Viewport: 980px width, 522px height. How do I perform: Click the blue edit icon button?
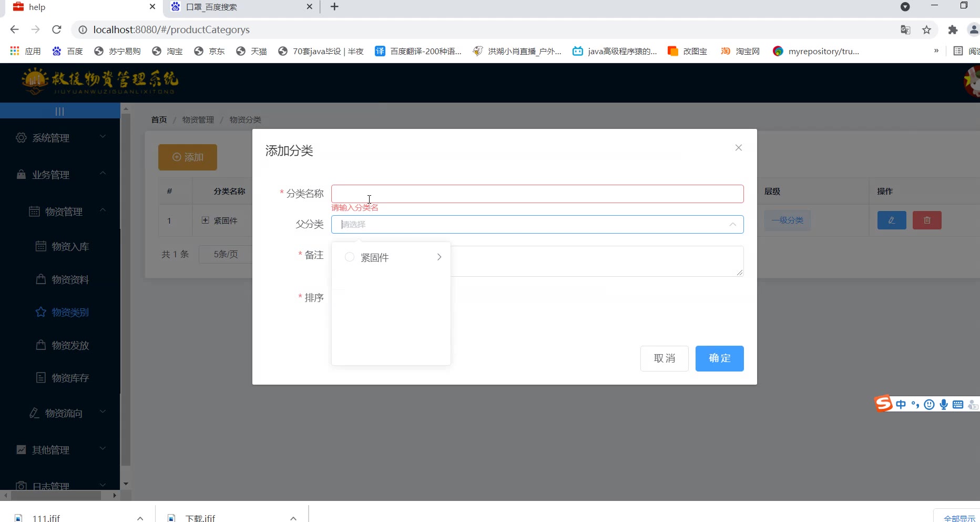892,220
